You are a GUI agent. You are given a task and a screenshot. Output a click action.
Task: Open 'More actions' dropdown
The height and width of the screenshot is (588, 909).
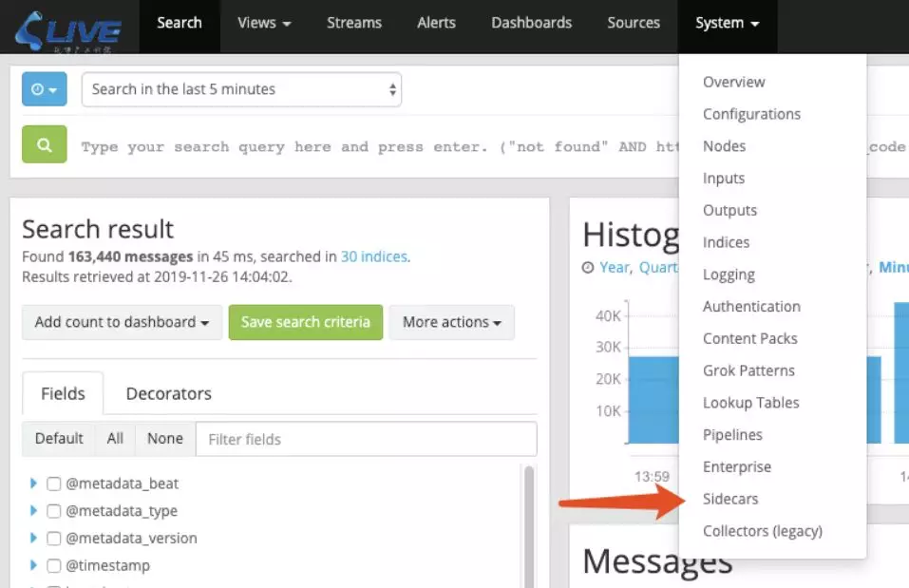(451, 322)
